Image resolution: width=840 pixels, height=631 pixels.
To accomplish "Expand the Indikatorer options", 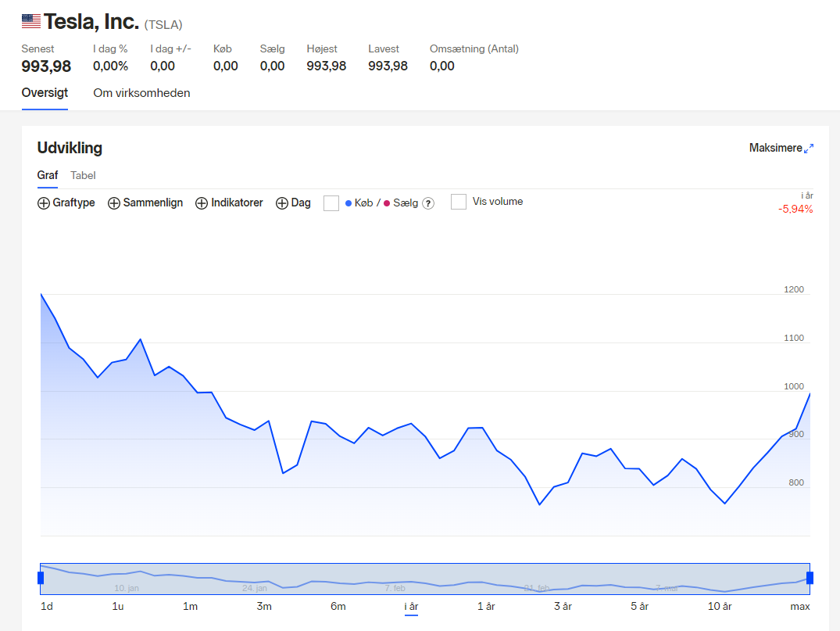I will [229, 203].
